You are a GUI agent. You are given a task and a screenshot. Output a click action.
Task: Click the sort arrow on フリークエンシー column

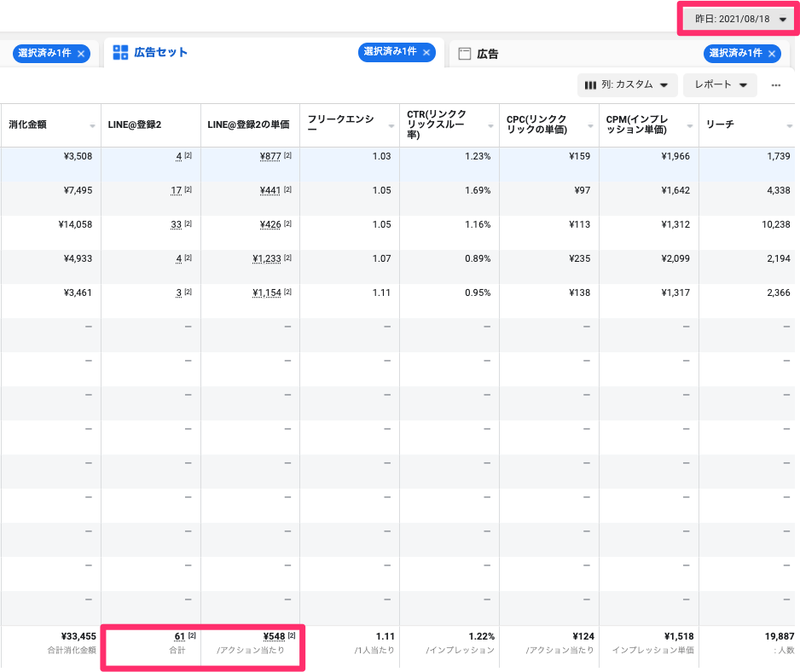(x=391, y=125)
